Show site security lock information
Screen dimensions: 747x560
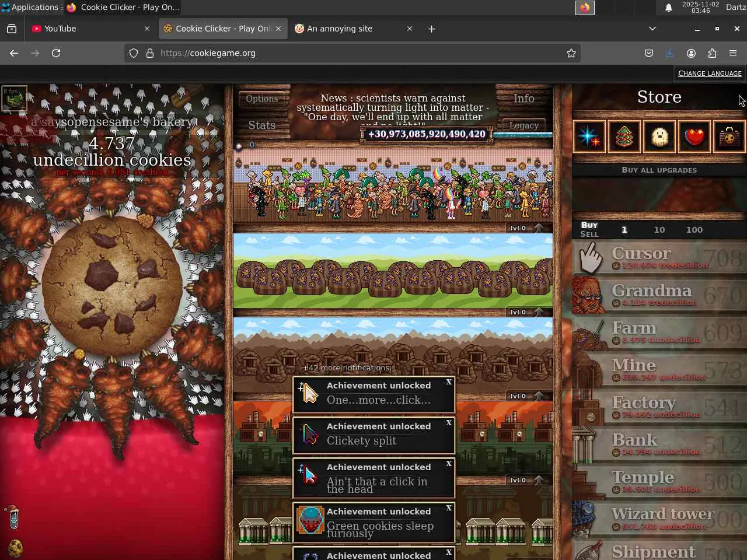(150, 53)
